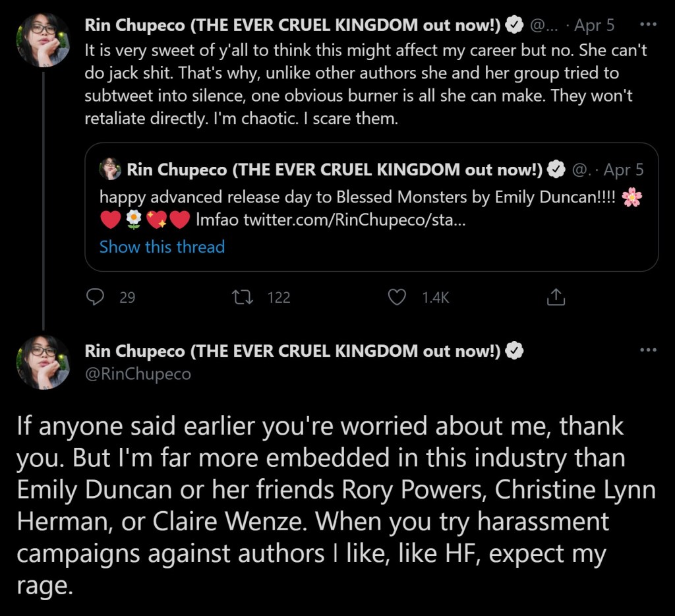Click the reply icon with 29 comments
Image resolution: width=675 pixels, height=616 pixels.
[96, 297]
